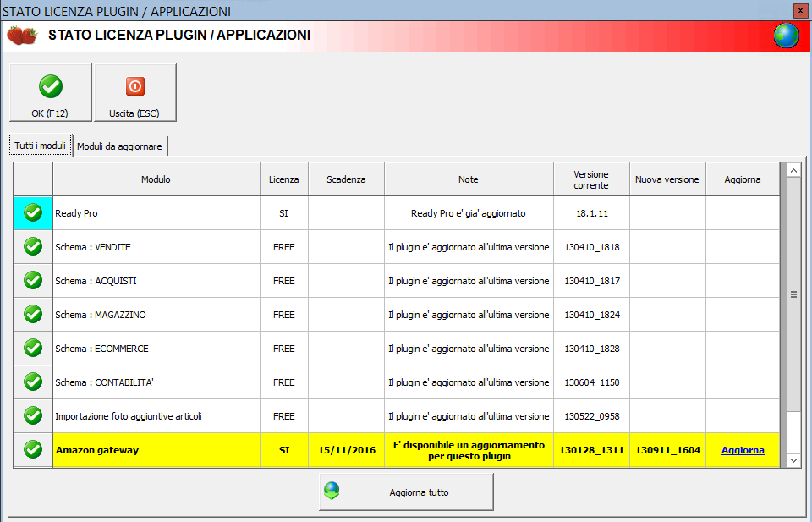Click the Aggiorna link for Amazon gateway

pyautogui.click(x=743, y=450)
